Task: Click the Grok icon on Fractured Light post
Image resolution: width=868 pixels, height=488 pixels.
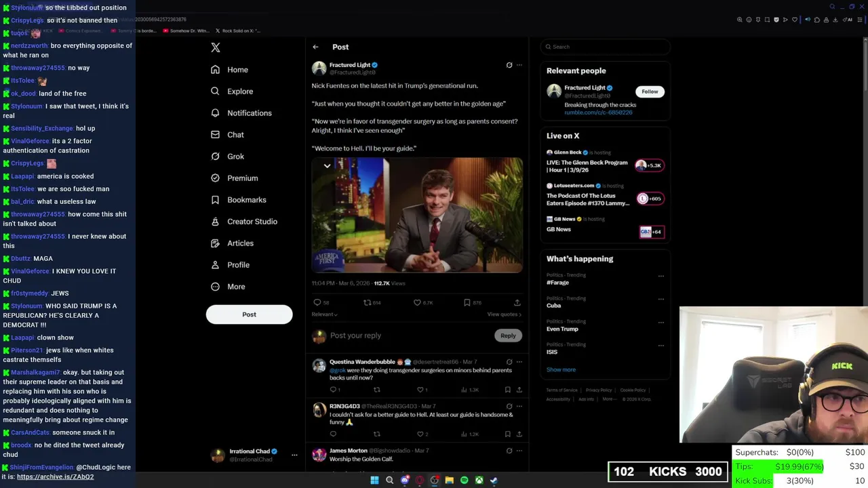Action: (x=509, y=65)
